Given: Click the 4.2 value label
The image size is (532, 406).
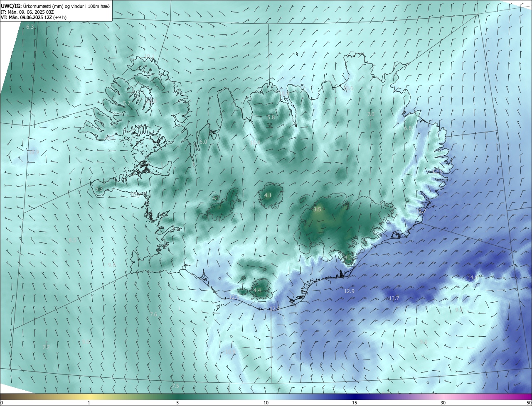Looking at the screenshot, I should click(x=348, y=258).
